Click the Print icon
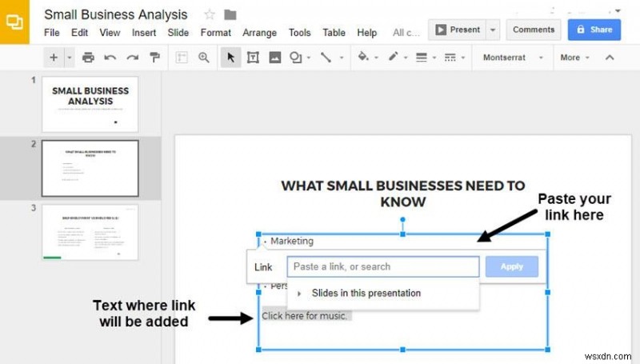Viewport: 640px width, 364px height. click(88, 58)
